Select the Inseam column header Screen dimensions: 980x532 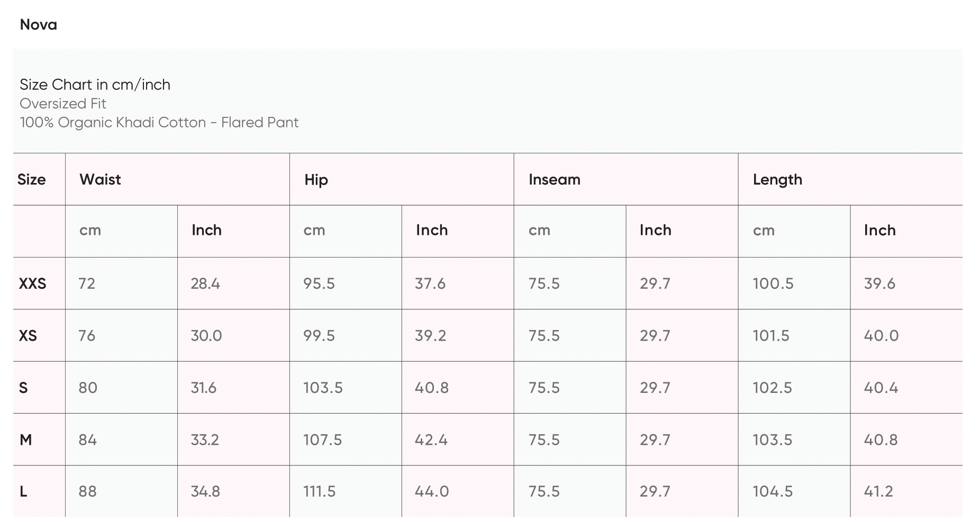tap(554, 180)
